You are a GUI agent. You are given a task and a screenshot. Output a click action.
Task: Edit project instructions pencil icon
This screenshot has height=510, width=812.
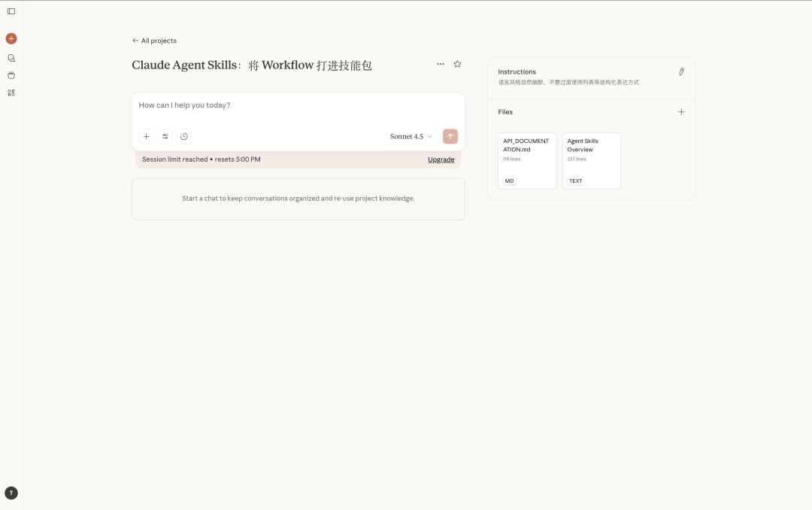point(681,72)
